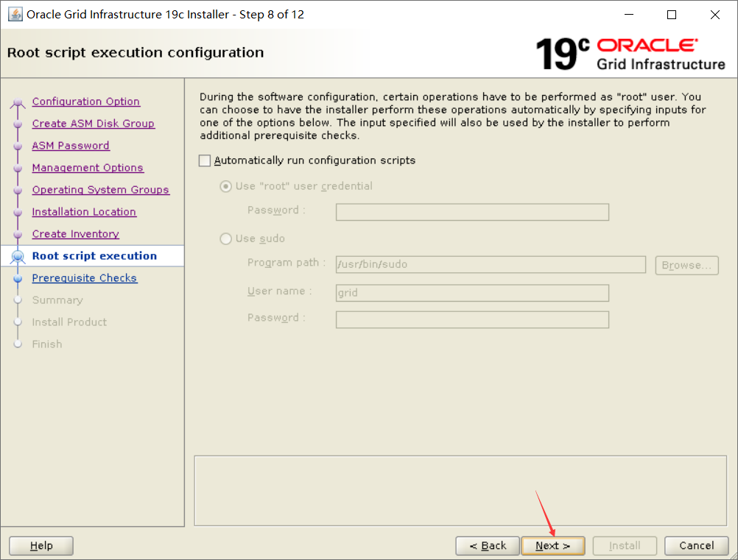Click the sudo Password input field

pyautogui.click(x=472, y=319)
